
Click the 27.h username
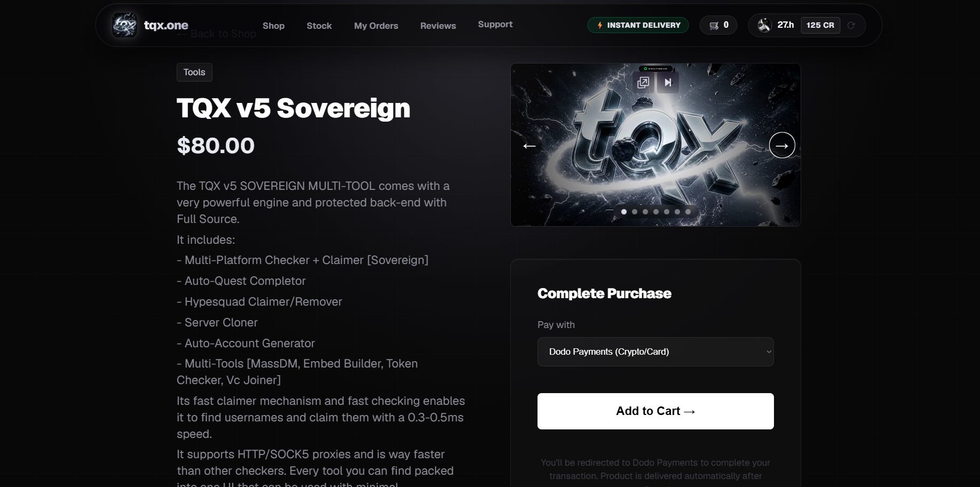pos(786,25)
